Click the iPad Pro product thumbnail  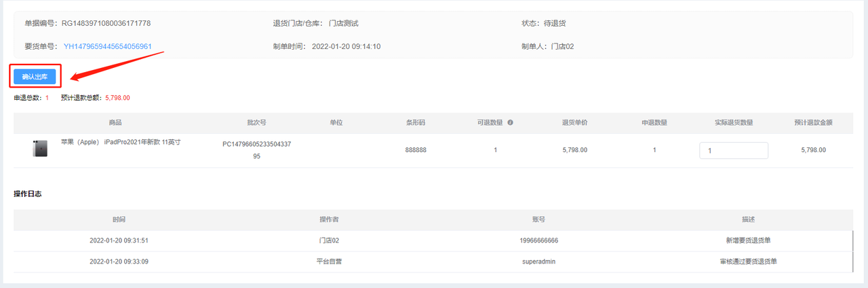point(40,148)
